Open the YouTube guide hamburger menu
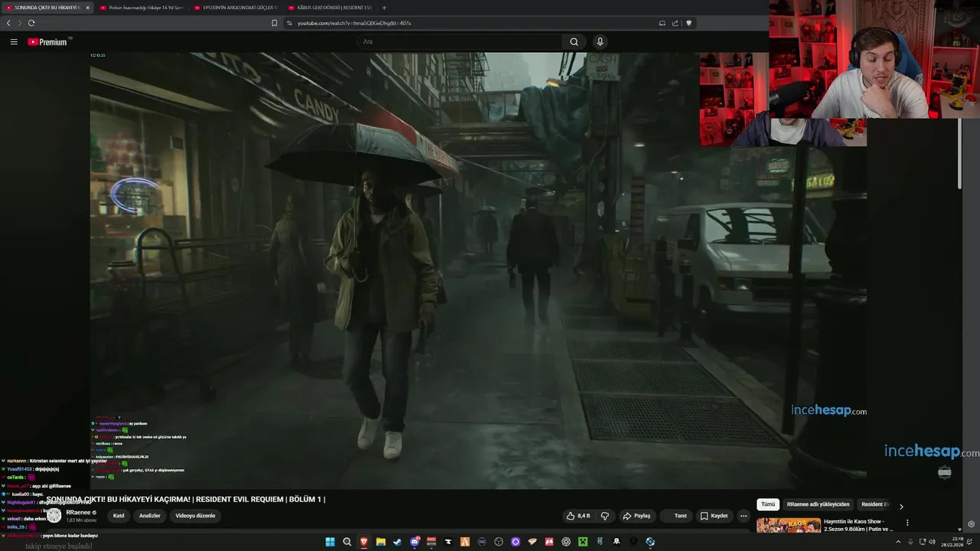The width and height of the screenshot is (980, 551). (14, 42)
